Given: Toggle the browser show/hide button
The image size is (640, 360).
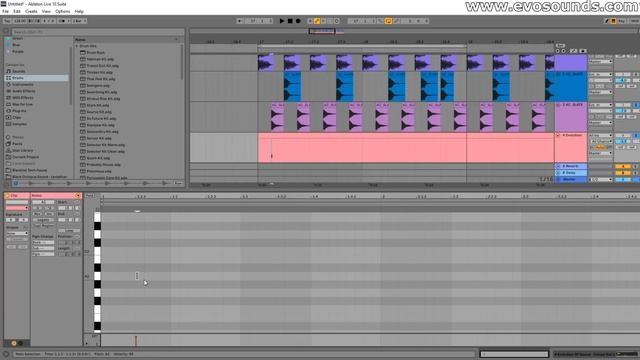Looking at the screenshot, I should pos(6,31).
